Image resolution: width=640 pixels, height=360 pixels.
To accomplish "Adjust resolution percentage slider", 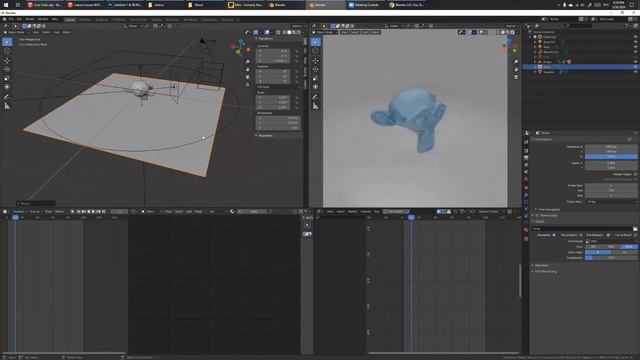I will pyautogui.click(x=611, y=156).
